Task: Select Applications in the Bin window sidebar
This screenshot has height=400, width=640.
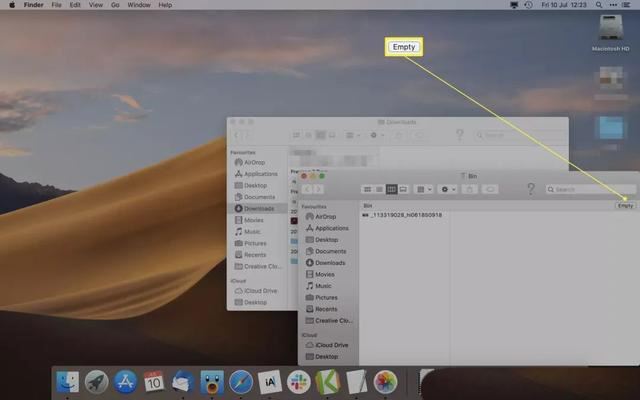Action: pos(331,228)
